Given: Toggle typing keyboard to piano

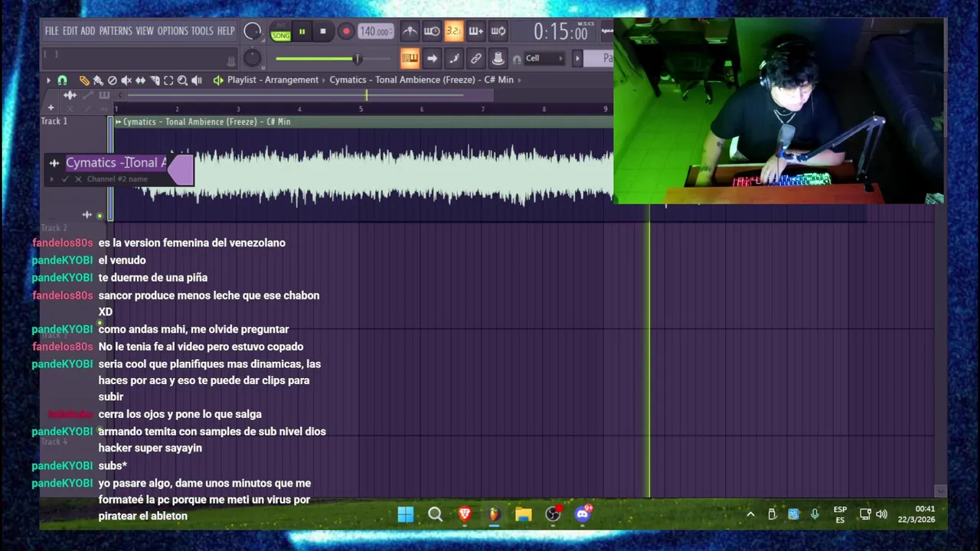Looking at the screenshot, I should pyautogui.click(x=410, y=58).
